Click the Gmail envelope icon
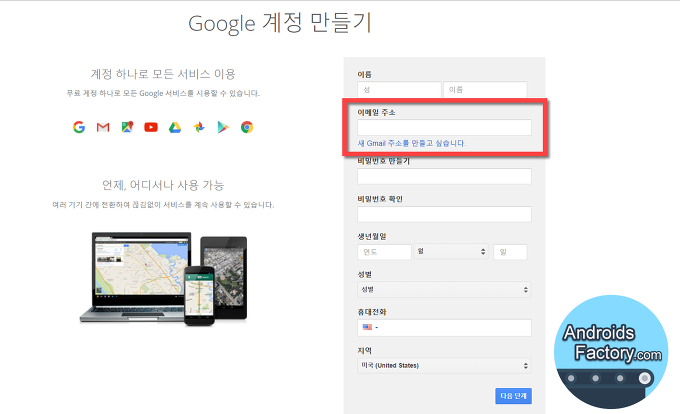Screen dimensions: 680x414 (103, 127)
